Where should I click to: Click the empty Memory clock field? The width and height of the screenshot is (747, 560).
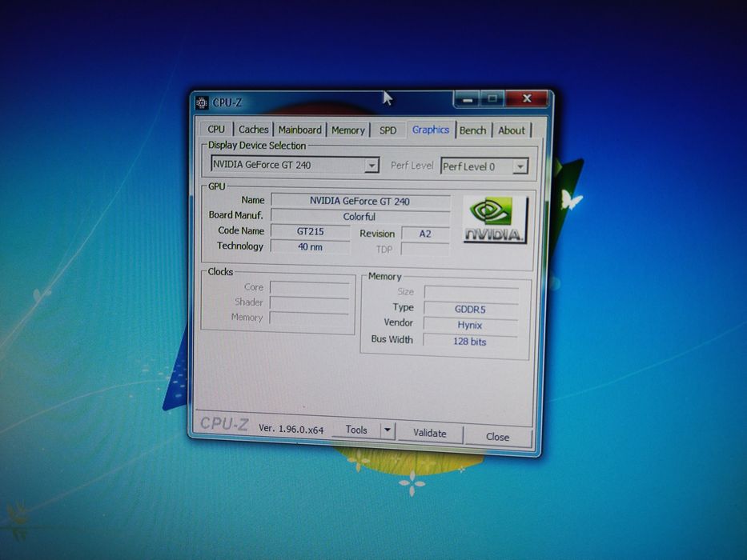pyautogui.click(x=310, y=318)
